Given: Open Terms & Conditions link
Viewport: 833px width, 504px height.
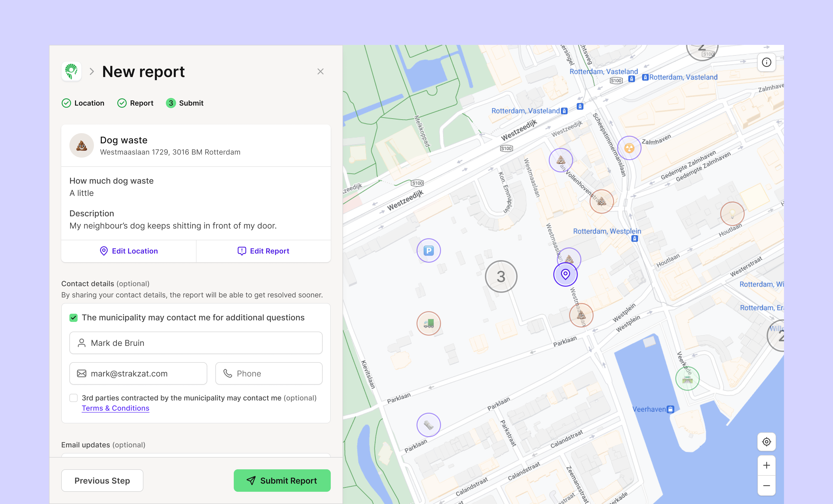Looking at the screenshot, I should (x=115, y=408).
